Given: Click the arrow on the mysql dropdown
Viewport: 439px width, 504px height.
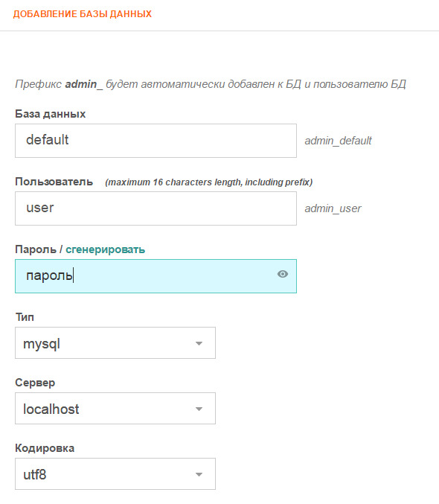Looking at the screenshot, I should tap(199, 344).
